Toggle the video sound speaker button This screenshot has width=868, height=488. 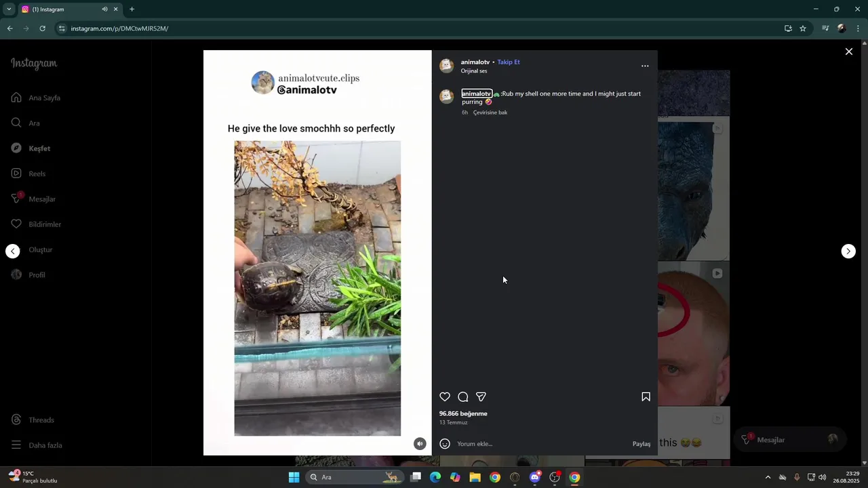pyautogui.click(x=420, y=444)
